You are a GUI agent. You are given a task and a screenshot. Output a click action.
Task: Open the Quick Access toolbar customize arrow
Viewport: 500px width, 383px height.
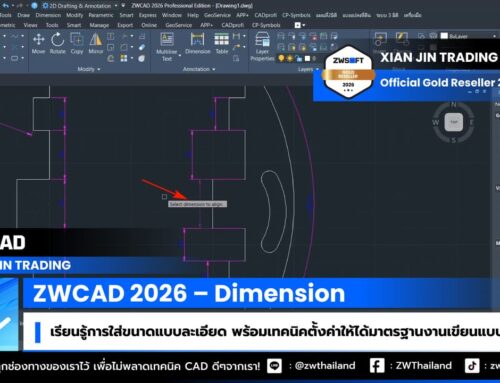tap(123, 6)
